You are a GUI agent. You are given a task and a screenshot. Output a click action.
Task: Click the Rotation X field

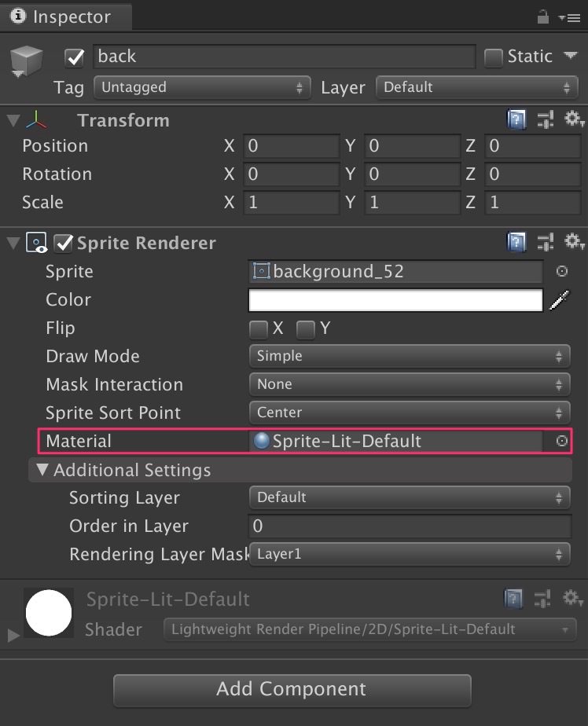click(x=292, y=174)
